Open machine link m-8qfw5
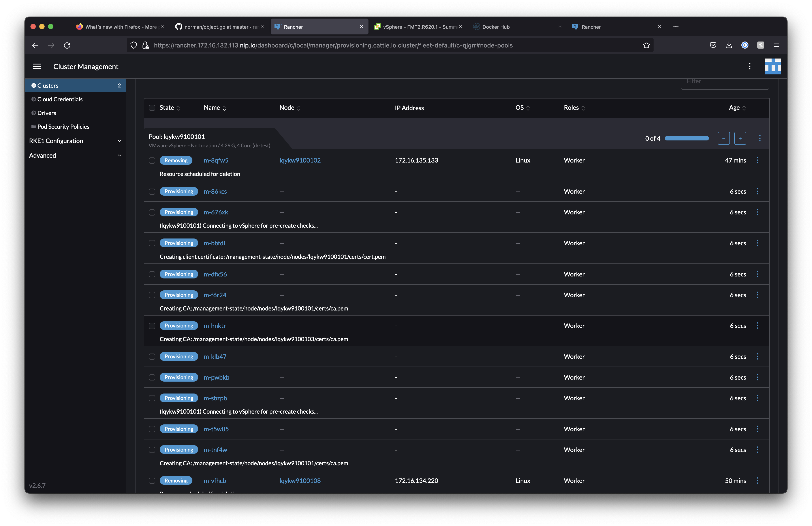The height and width of the screenshot is (526, 812). pyautogui.click(x=216, y=161)
